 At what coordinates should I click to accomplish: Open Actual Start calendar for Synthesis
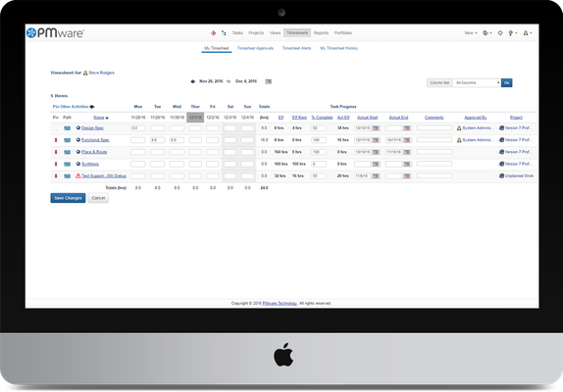coord(376,164)
